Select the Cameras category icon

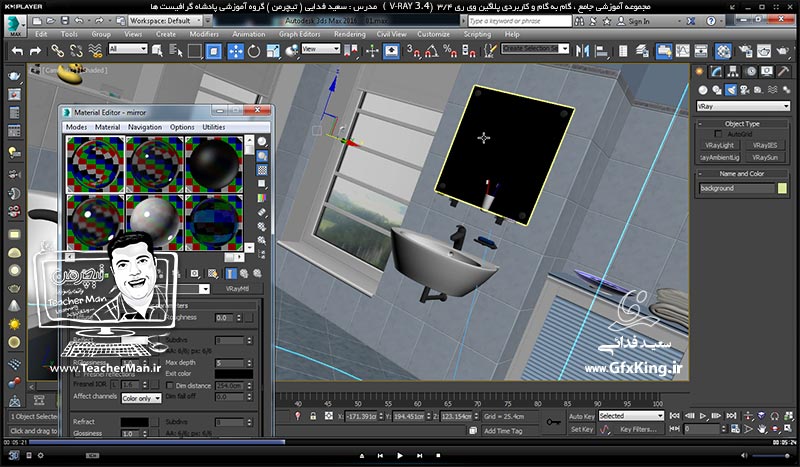744,90
